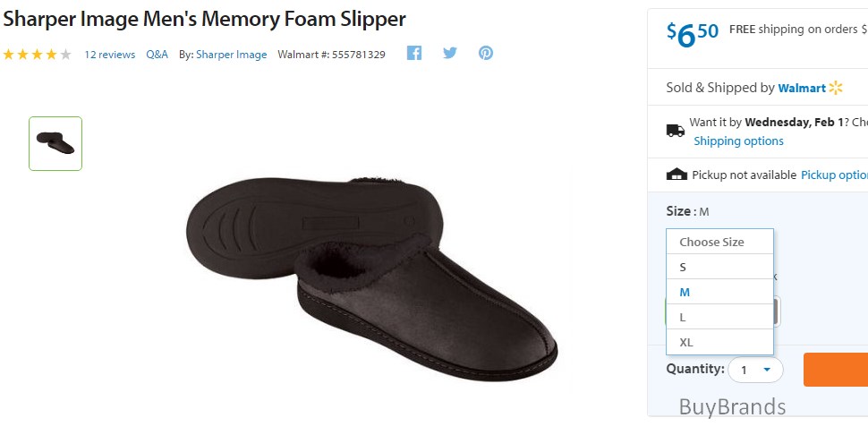Select XL size option
868x435 pixels.
[719, 342]
